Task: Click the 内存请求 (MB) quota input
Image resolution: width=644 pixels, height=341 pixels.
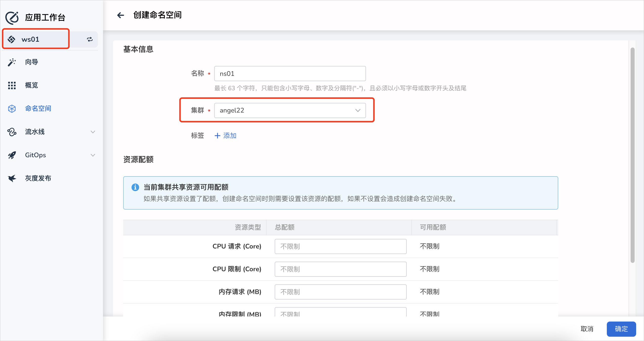Action: coord(340,292)
